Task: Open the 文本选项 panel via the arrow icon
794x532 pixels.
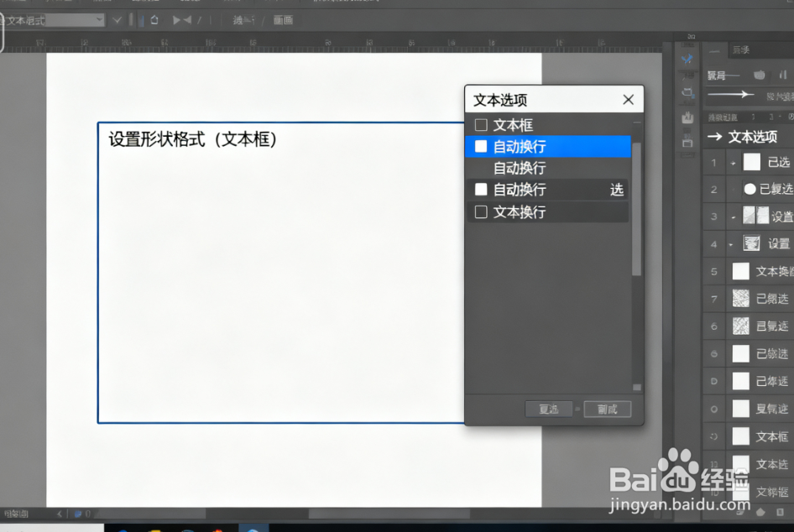Action: coord(716,137)
